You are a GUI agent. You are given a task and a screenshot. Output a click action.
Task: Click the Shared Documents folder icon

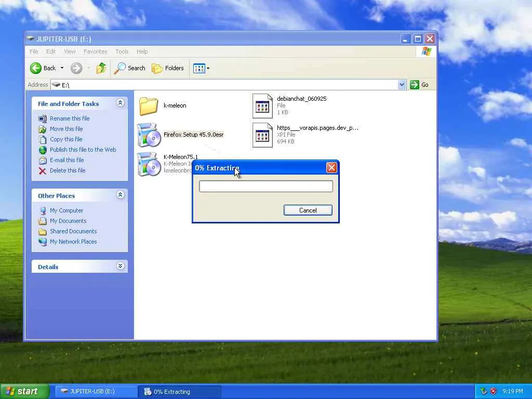(43, 231)
